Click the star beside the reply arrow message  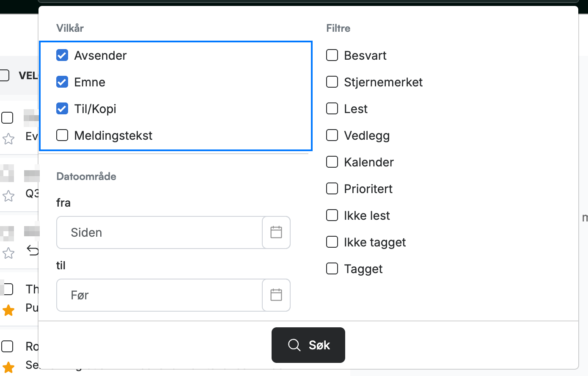pos(8,253)
